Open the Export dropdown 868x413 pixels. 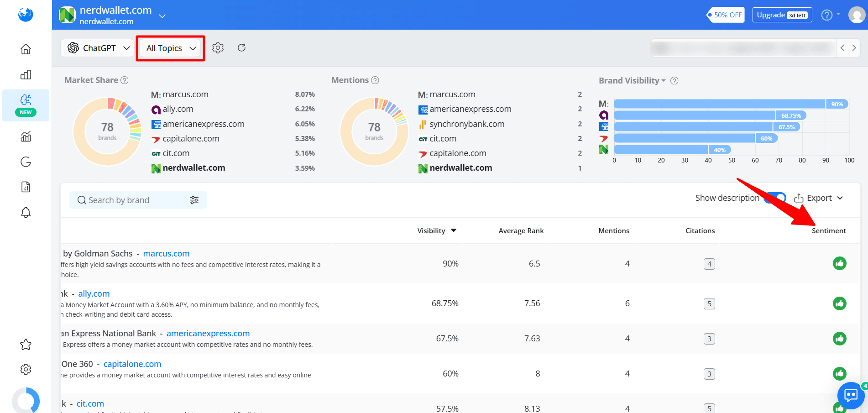tap(819, 198)
